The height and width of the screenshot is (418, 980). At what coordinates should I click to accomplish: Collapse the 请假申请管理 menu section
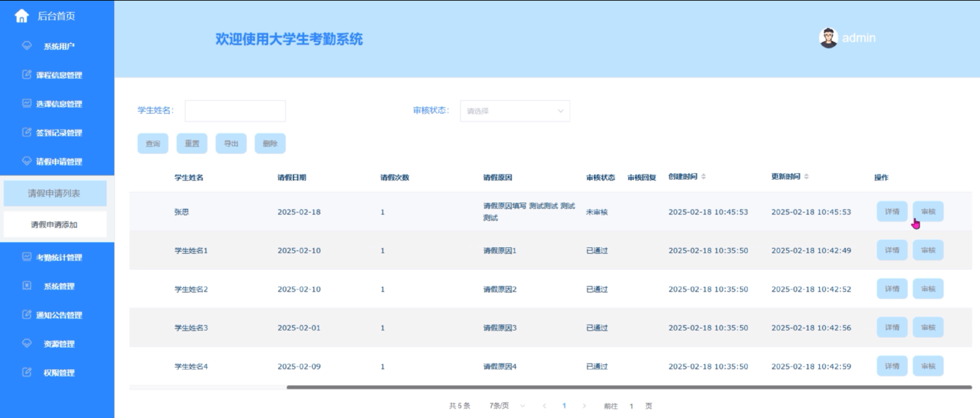point(59,162)
